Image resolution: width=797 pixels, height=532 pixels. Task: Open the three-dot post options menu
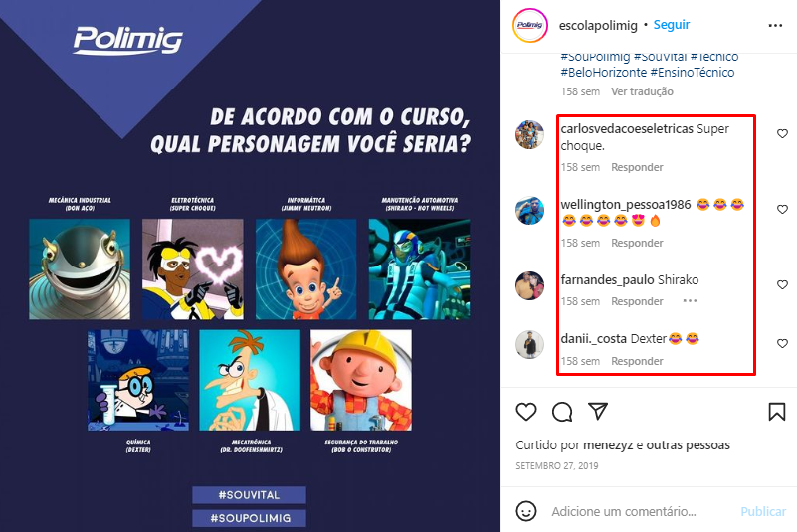(x=775, y=26)
